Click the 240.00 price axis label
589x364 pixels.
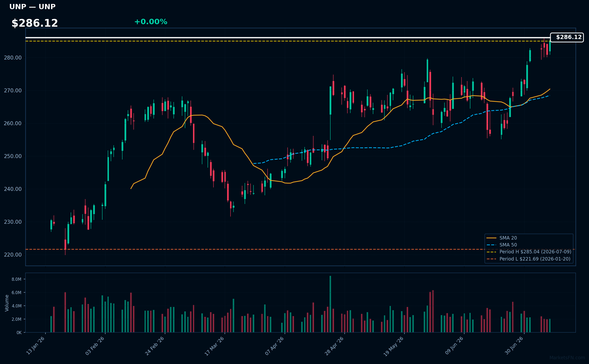point(13,189)
